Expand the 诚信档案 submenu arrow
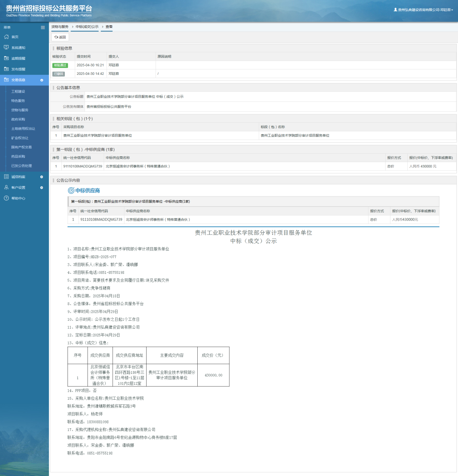Screen dimensions: 458x476 pos(42,177)
